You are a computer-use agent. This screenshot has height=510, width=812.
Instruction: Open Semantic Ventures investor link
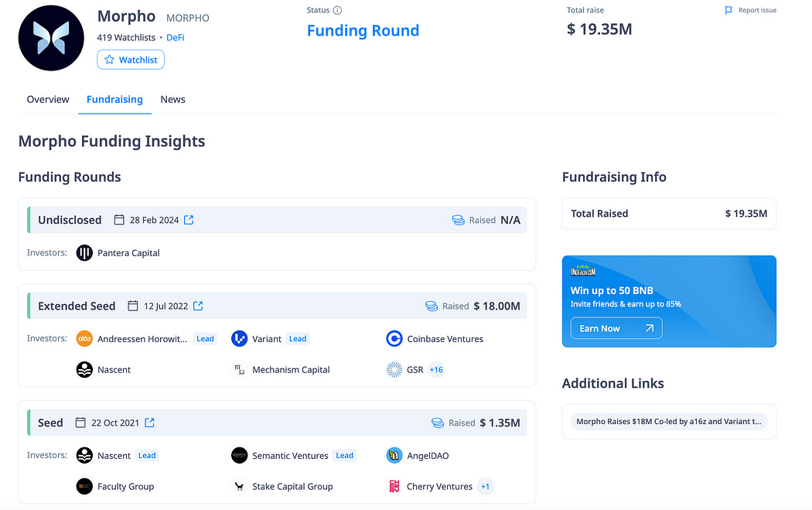pyautogui.click(x=290, y=455)
